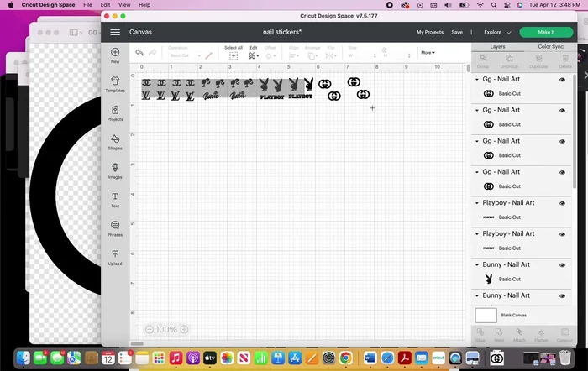The width and height of the screenshot is (588, 371).
Task: Click the Layers panel vertical scrollbar
Action: click(x=574, y=131)
